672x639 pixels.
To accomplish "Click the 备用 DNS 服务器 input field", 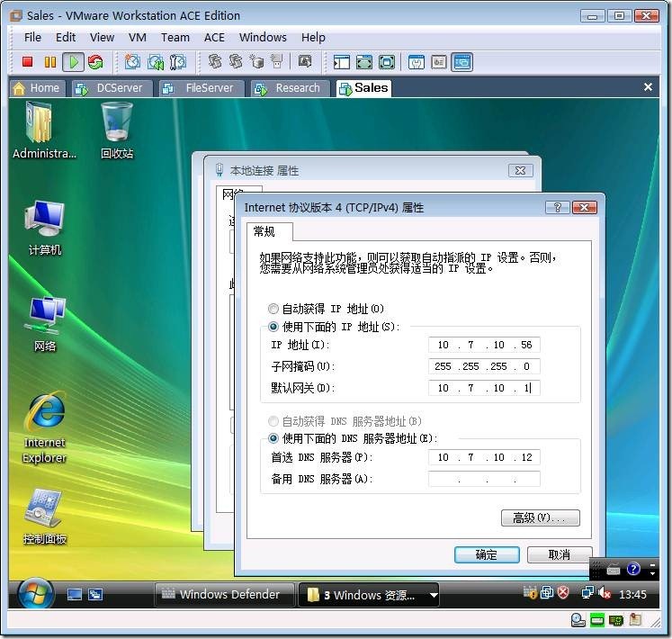I will tap(484, 479).
